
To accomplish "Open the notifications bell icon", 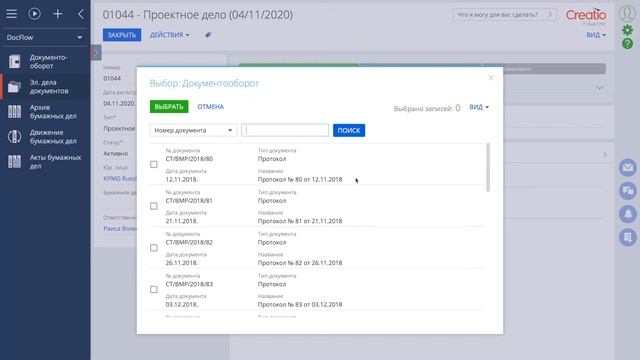I will pyautogui.click(x=628, y=214).
